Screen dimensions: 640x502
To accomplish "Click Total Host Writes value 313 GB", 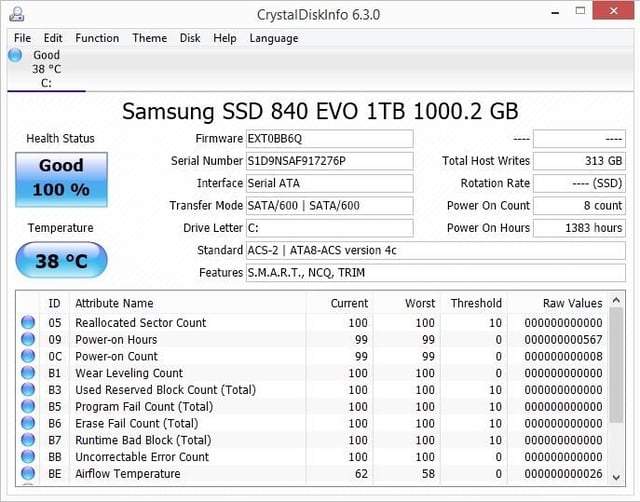I will (579, 161).
